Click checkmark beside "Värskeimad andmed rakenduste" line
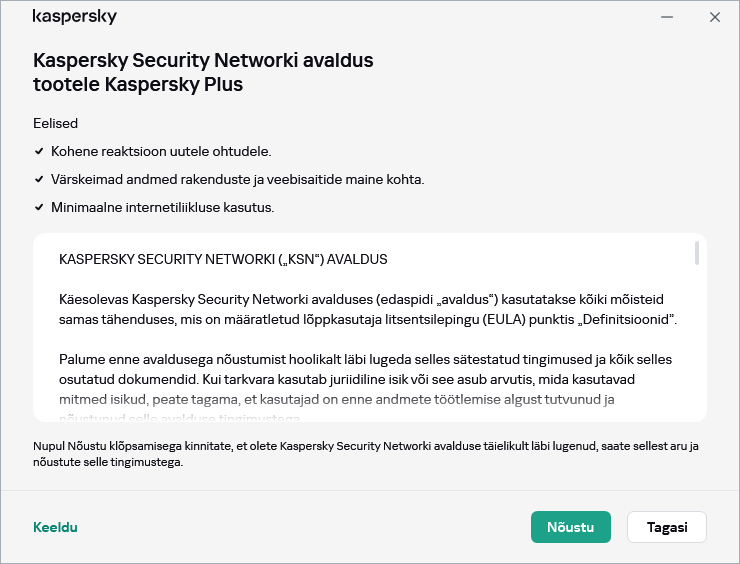Screen dimensions: 740x564 click(x=39, y=179)
